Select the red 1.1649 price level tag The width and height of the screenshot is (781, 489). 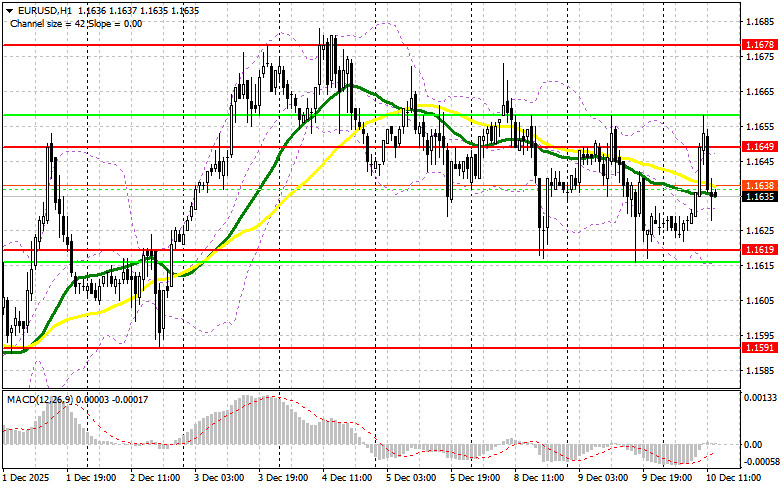click(759, 146)
